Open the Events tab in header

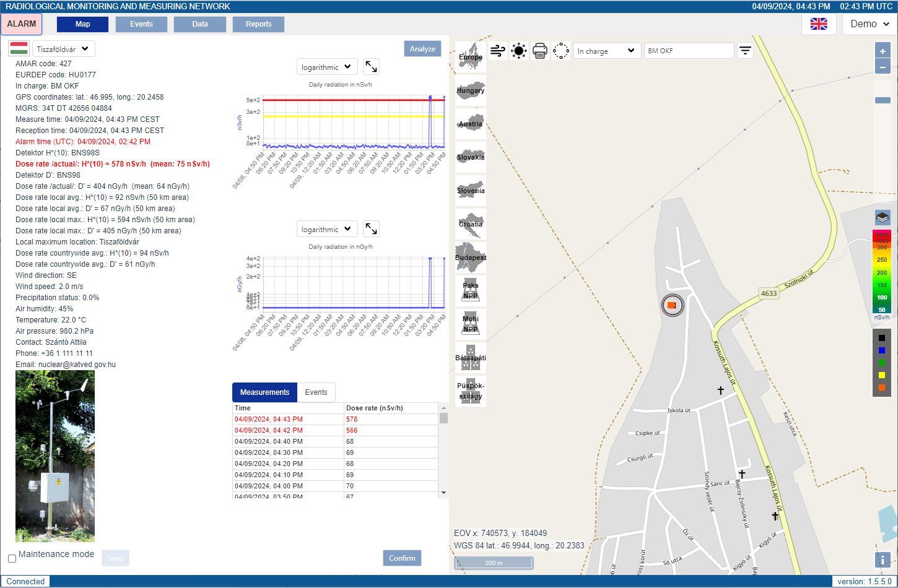[141, 24]
